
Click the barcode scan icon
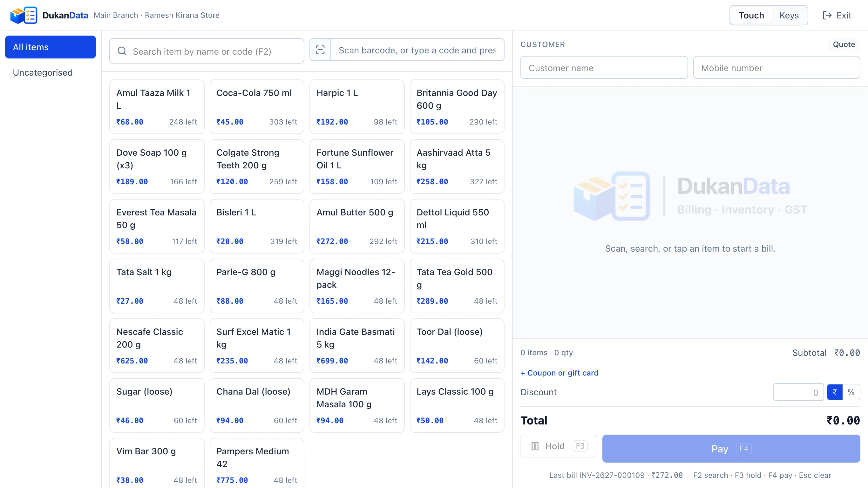320,50
